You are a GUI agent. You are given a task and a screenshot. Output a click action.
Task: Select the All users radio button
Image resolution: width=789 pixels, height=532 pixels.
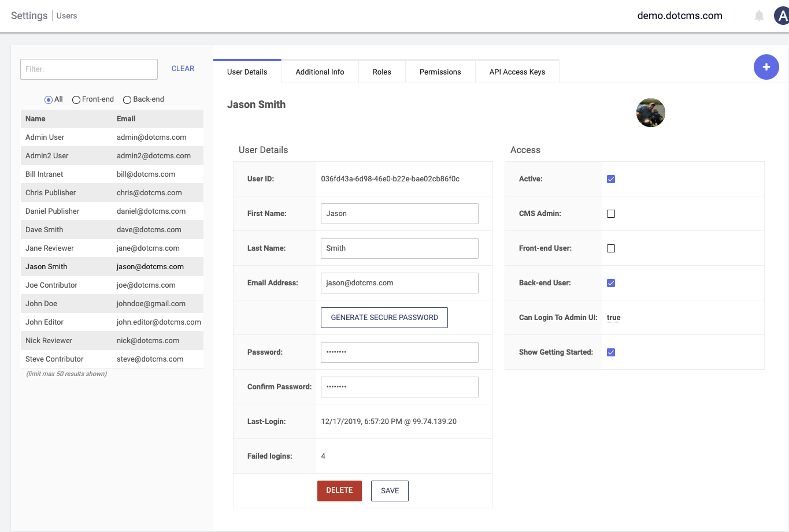tap(49, 100)
